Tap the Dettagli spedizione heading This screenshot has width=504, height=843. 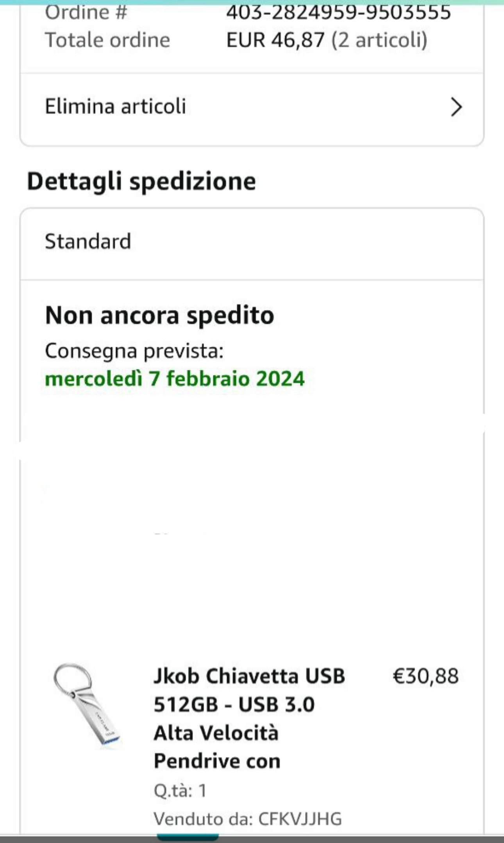[141, 181]
